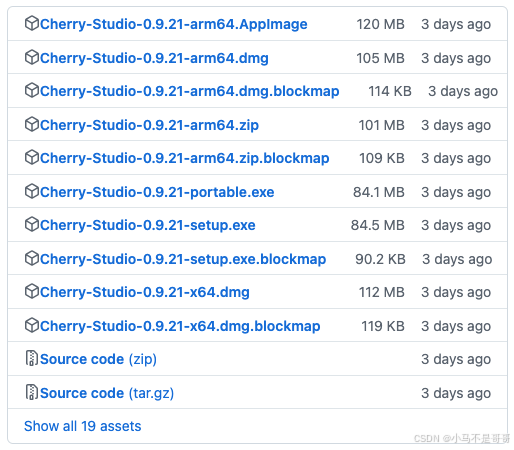This screenshot has height=450, width=514.
Task: Download Cherry-Studio-0.9.21-portable.exe
Action: [157, 192]
